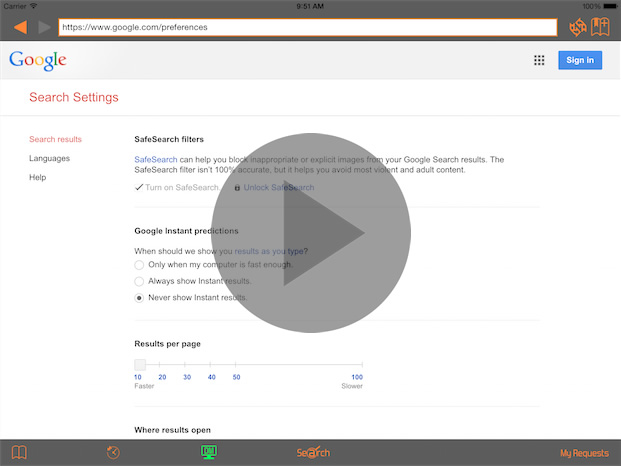
Task: Select 'Always show Instant results' option
Action: (139, 282)
